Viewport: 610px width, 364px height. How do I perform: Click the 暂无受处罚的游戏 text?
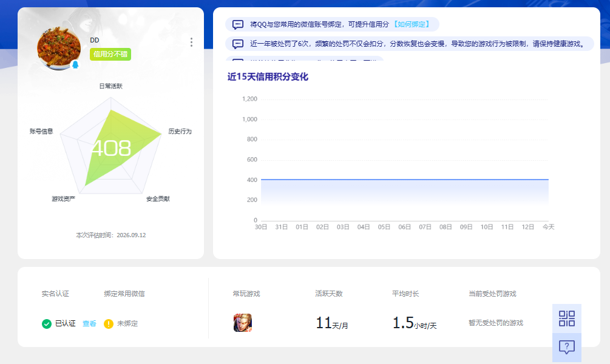[496, 323]
